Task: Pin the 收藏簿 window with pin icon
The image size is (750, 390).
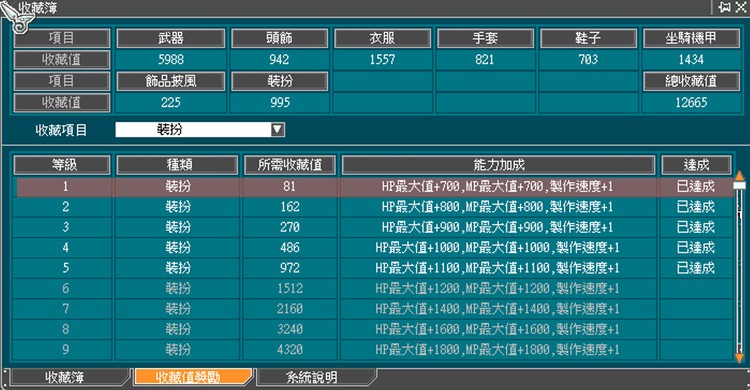Action: 725,7
